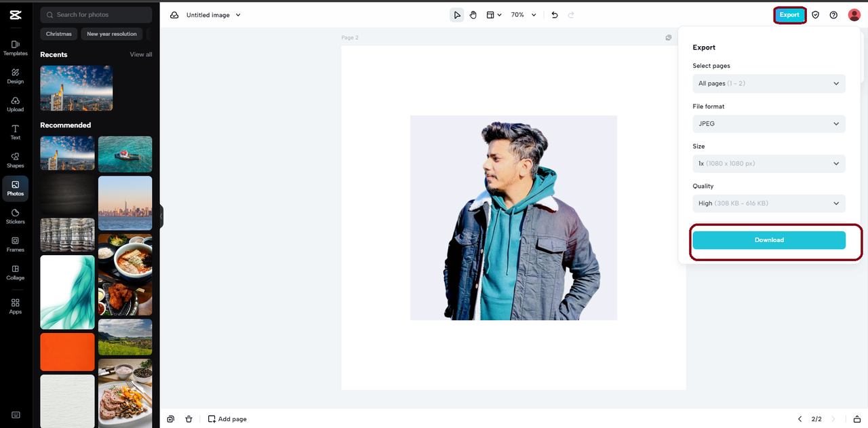Select the white paper texture photo
This screenshot has height=428, width=868.
pyautogui.click(x=67, y=401)
